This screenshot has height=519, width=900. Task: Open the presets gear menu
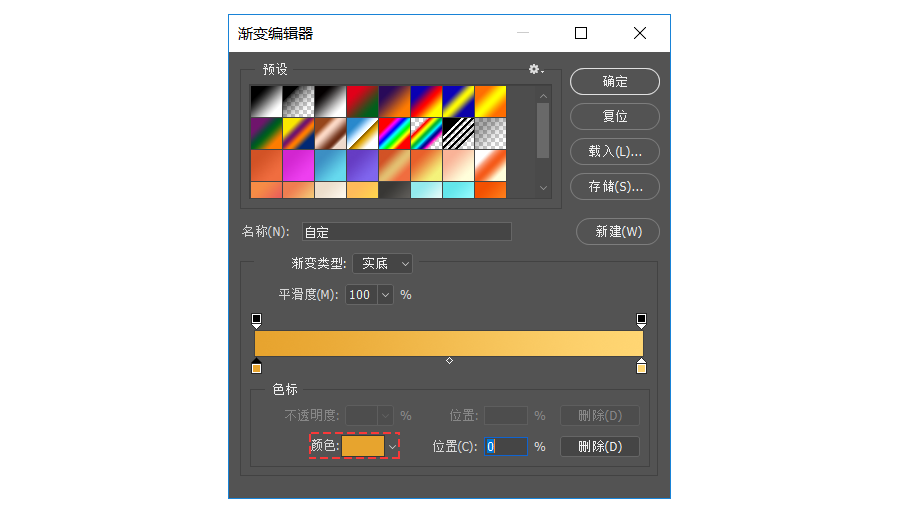(536, 69)
